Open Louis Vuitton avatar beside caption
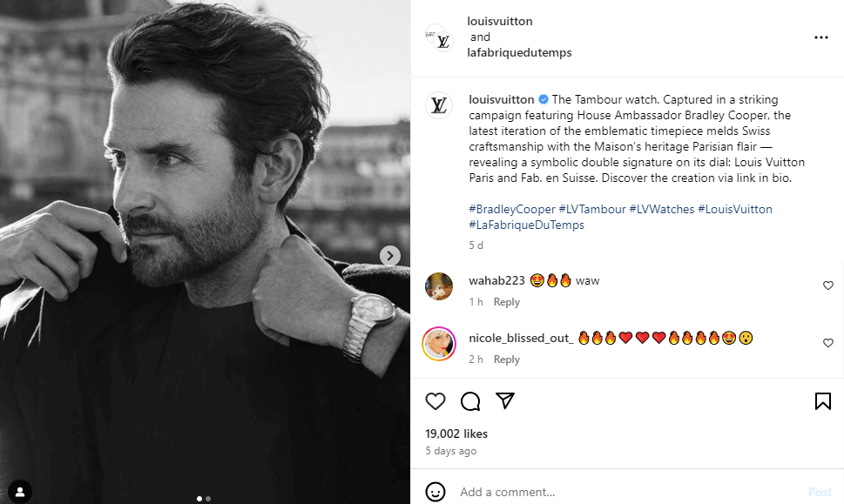Viewport: 844px width, 504px height. pos(438,105)
